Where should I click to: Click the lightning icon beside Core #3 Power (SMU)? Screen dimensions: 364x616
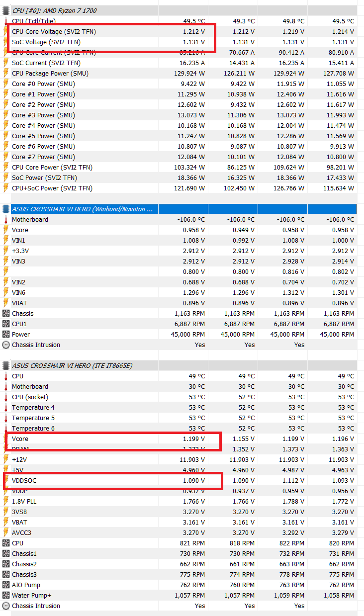(6, 115)
